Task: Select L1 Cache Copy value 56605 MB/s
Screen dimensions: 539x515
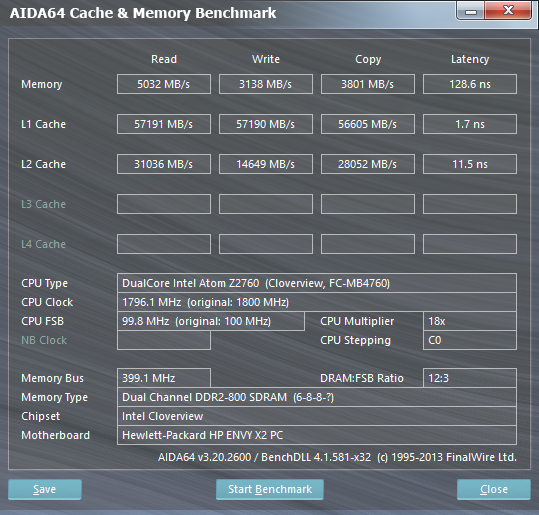Action: tap(368, 124)
